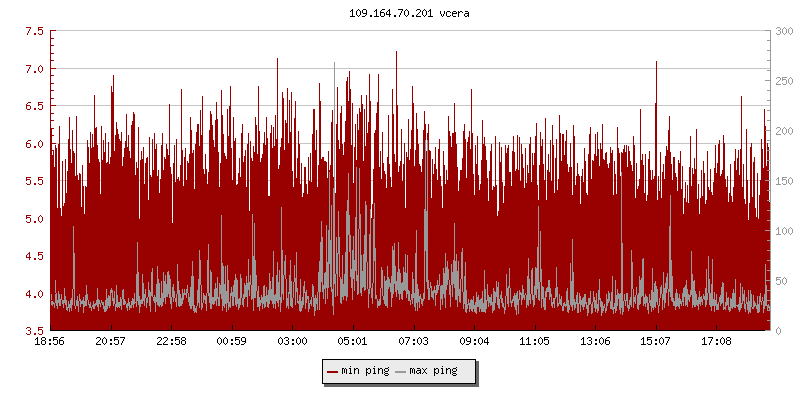Click the dark red min ping legend swatch
Screen dimensions: 800x400
[x=333, y=371]
